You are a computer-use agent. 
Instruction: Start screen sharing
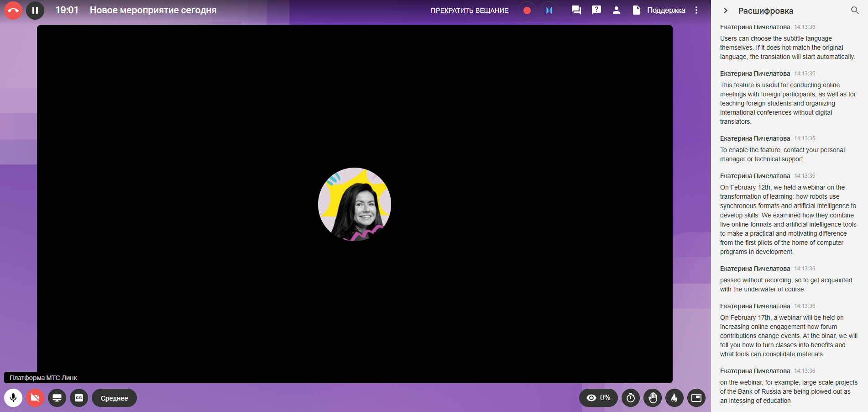coord(57,398)
